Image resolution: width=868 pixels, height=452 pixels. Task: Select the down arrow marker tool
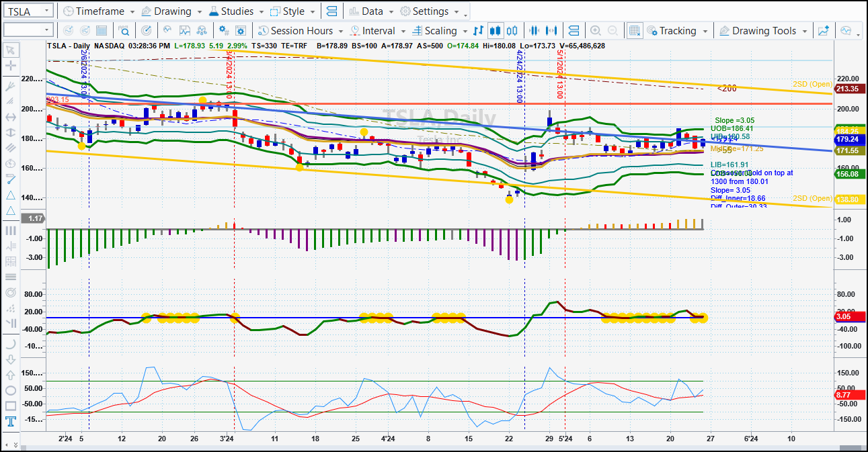(11, 359)
